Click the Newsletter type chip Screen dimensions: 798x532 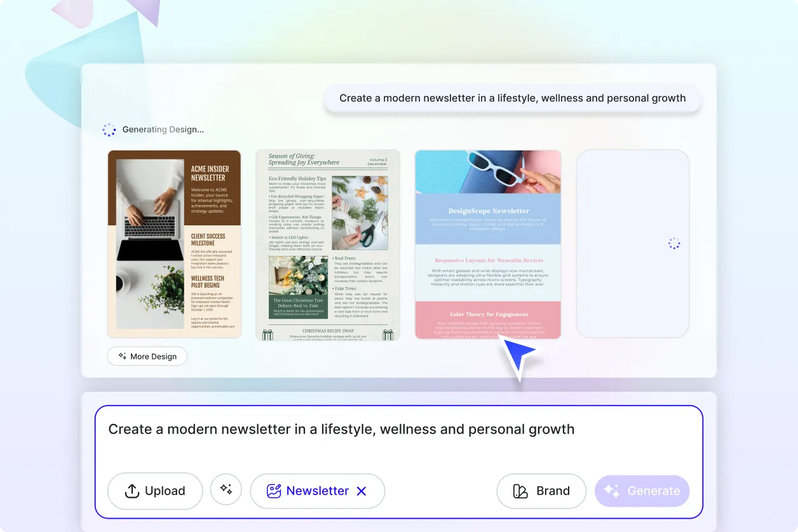[318, 491]
